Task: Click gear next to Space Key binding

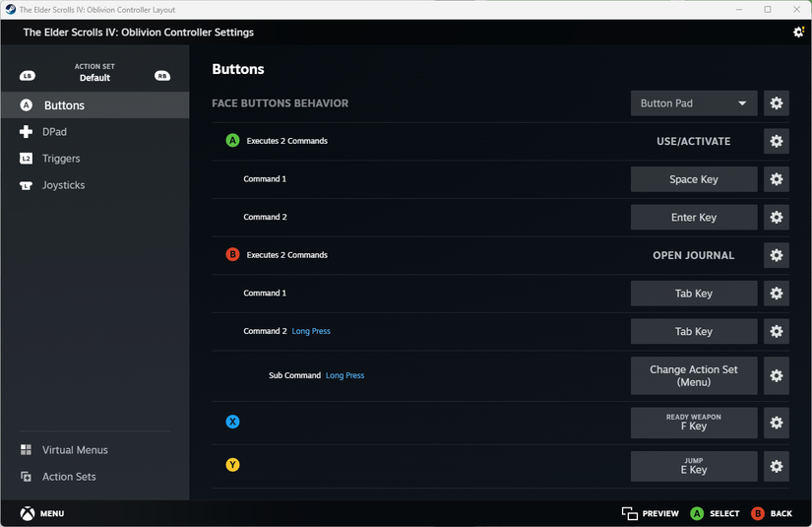Action: 776,179
